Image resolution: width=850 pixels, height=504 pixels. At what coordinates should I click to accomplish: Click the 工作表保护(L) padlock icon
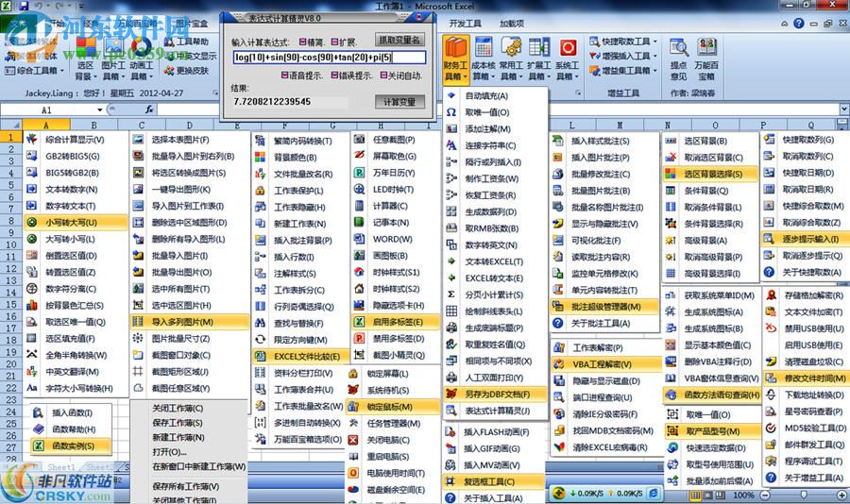pos(261,191)
